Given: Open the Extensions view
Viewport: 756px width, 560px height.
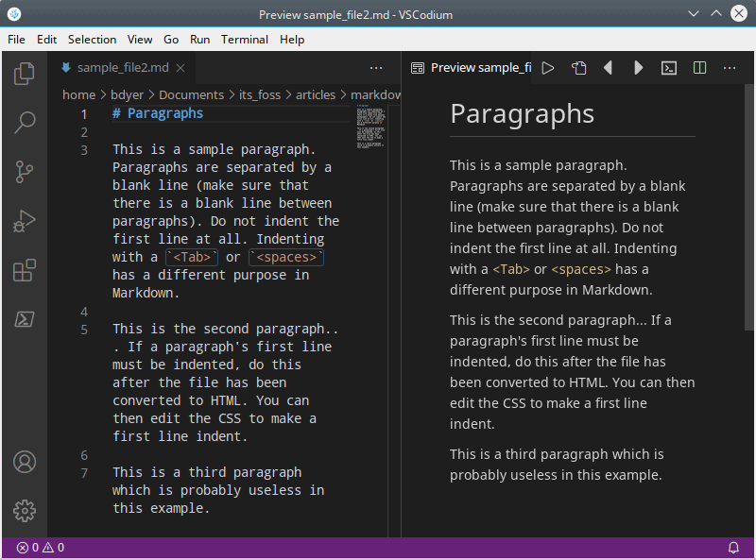Looking at the screenshot, I should click(25, 271).
